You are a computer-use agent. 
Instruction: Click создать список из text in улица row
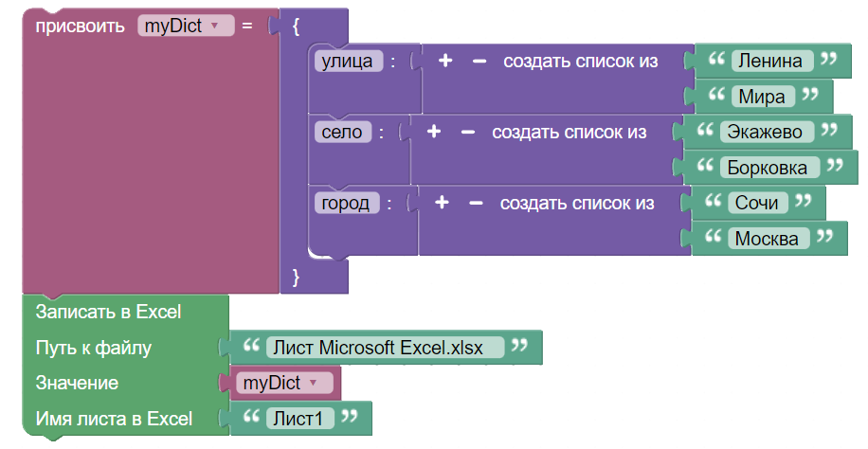point(580,61)
